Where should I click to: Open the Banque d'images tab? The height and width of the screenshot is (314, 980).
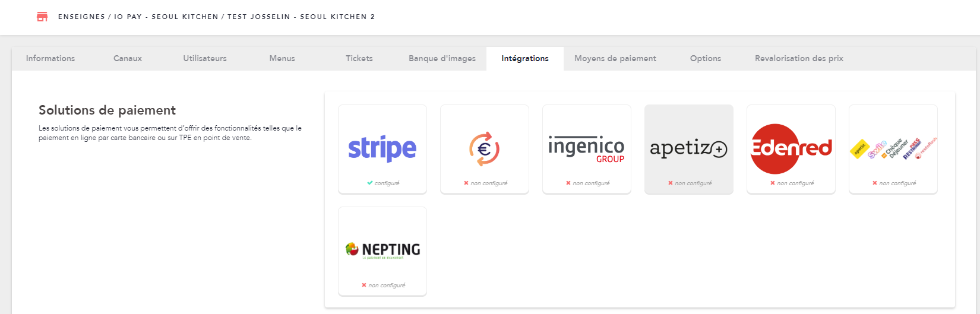click(x=442, y=58)
